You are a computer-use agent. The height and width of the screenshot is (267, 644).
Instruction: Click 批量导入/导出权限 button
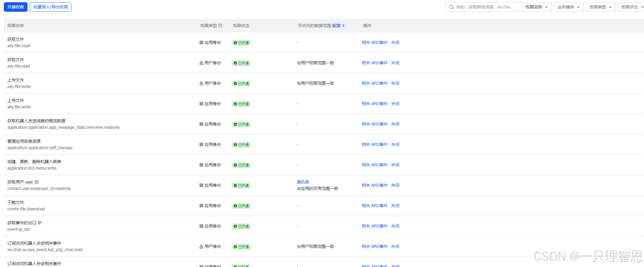coord(51,7)
